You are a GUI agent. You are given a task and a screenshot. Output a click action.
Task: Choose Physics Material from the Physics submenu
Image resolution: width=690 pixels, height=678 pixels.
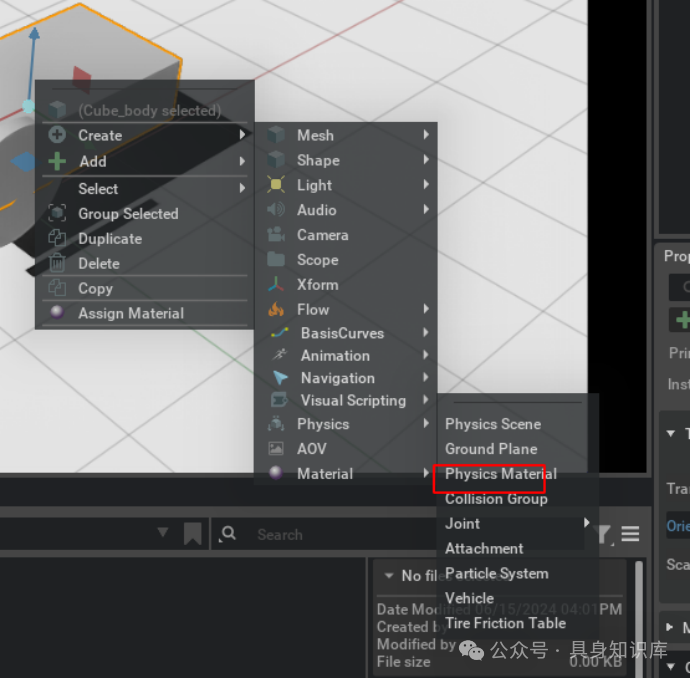(500, 474)
